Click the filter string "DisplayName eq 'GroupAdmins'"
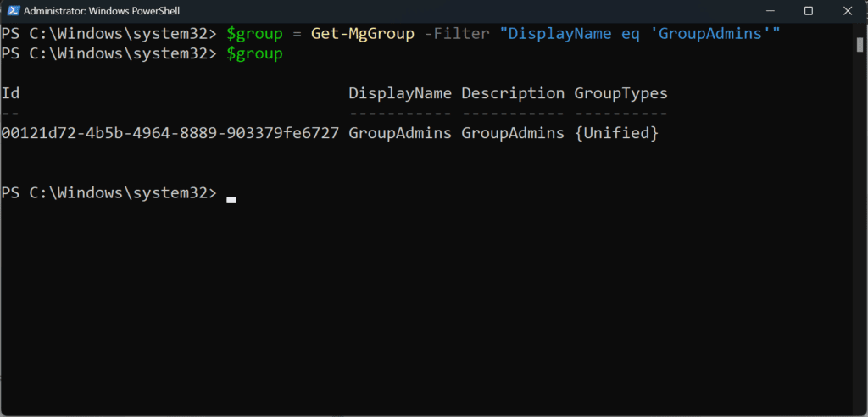The width and height of the screenshot is (868, 417). pos(640,34)
